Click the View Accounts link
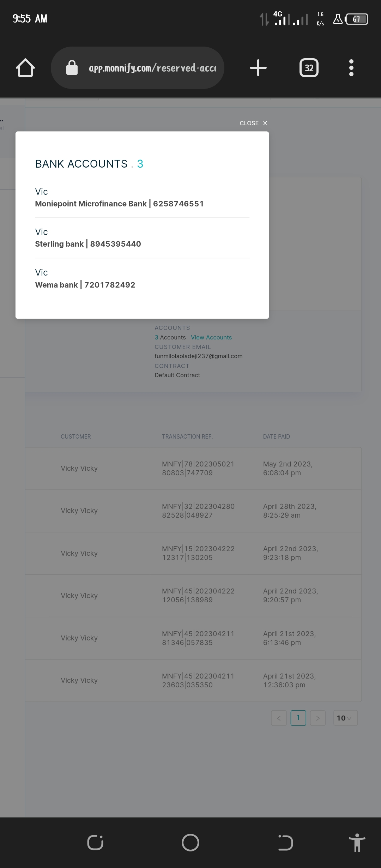381x868 pixels. click(x=211, y=337)
